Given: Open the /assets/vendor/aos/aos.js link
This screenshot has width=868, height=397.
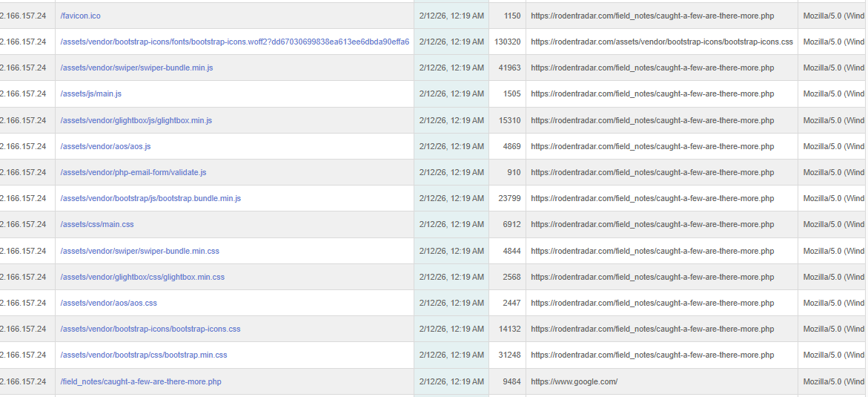Looking at the screenshot, I should click(105, 146).
